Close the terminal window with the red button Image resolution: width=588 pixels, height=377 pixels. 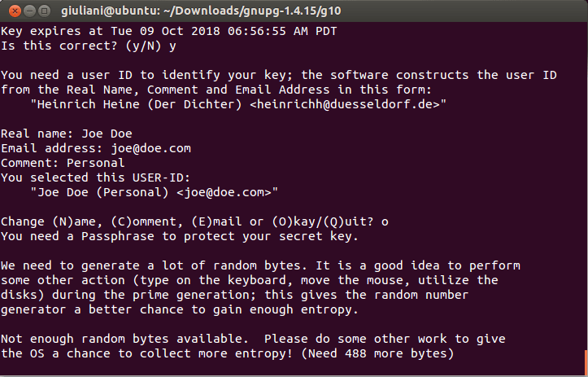pos(15,11)
